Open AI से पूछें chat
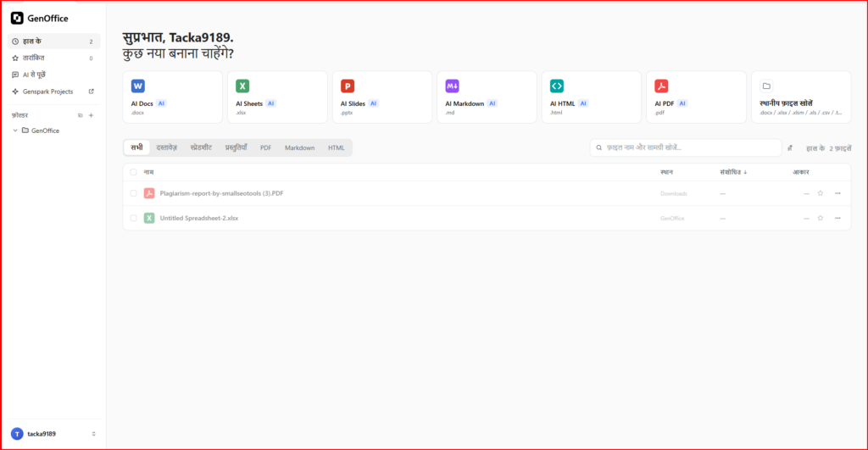The height and width of the screenshot is (450, 868). 53,75
